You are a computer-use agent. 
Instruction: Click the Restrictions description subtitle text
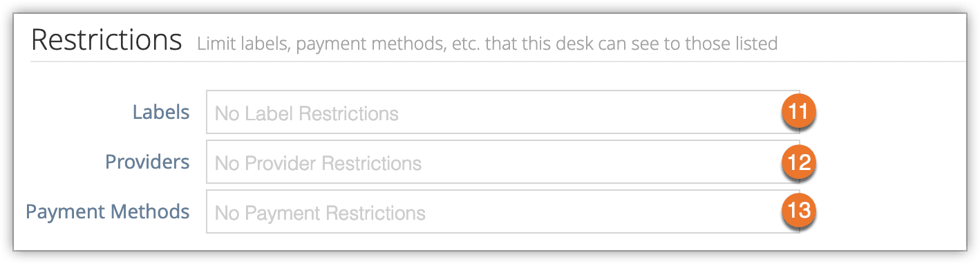click(x=487, y=44)
